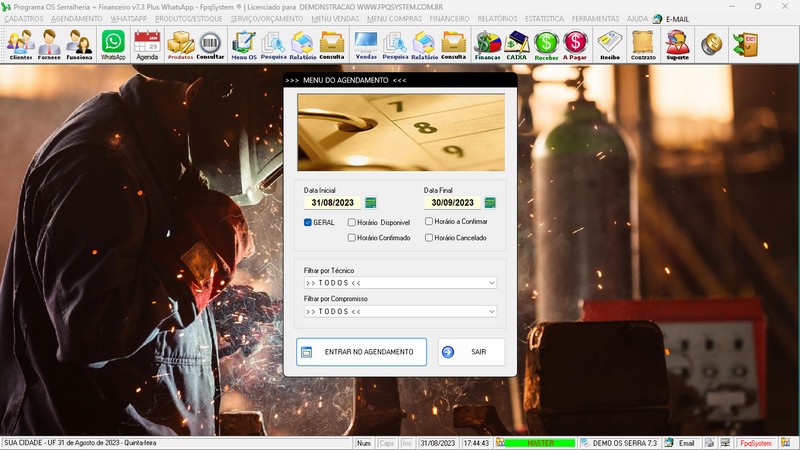Click the ENTRAR NO AGENDAMENTO button
The width and height of the screenshot is (800, 450).
tap(361, 352)
